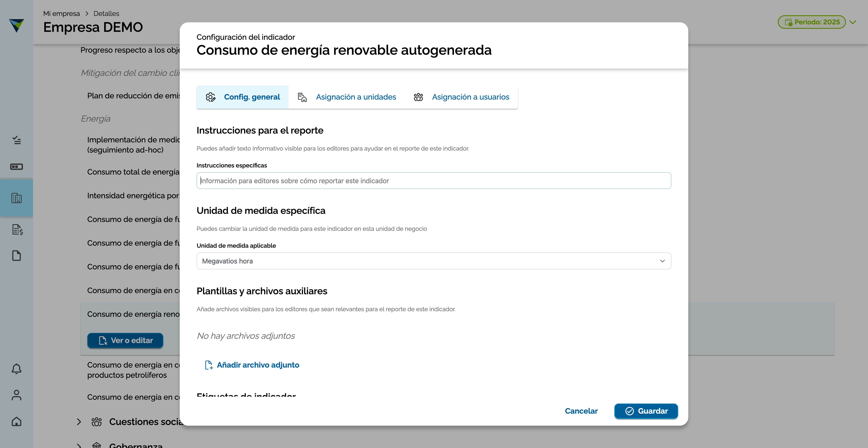Go to home via house icon
The height and width of the screenshot is (448, 868).
tap(16, 421)
